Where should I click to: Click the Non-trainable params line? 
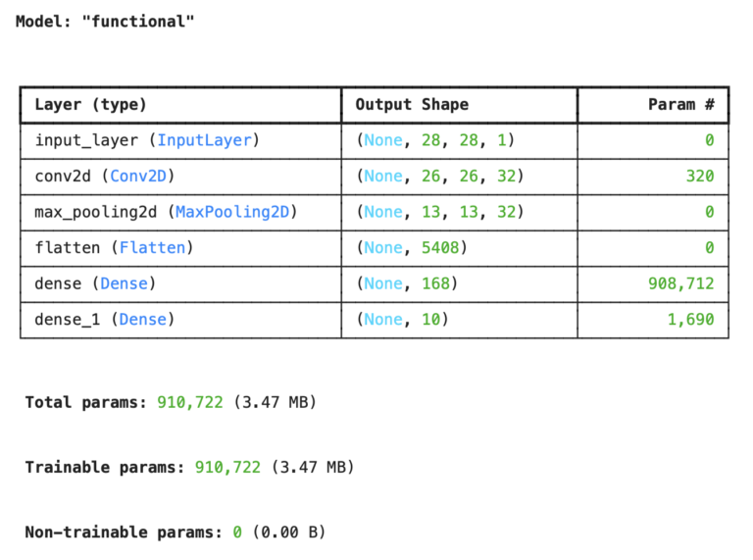pos(176,533)
